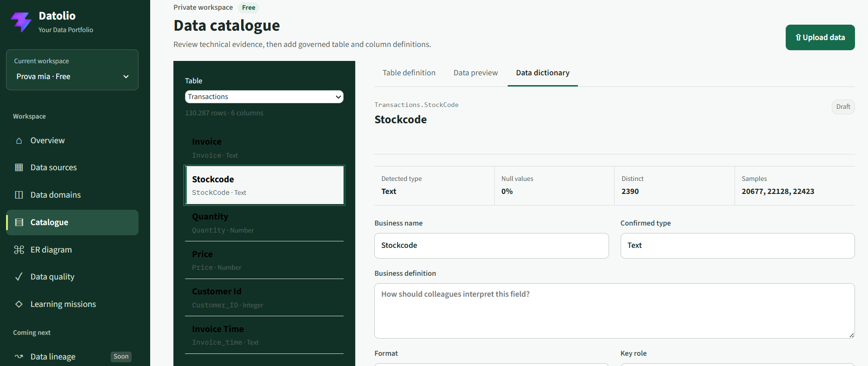Click the Overview home icon
The height and width of the screenshot is (366, 868).
click(x=19, y=140)
